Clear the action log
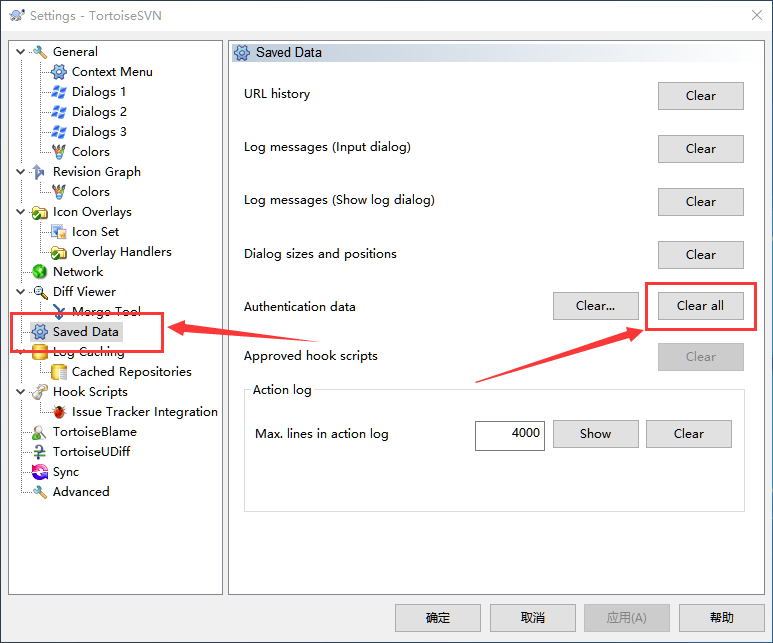Screen dimensions: 773x643 pos(689,434)
